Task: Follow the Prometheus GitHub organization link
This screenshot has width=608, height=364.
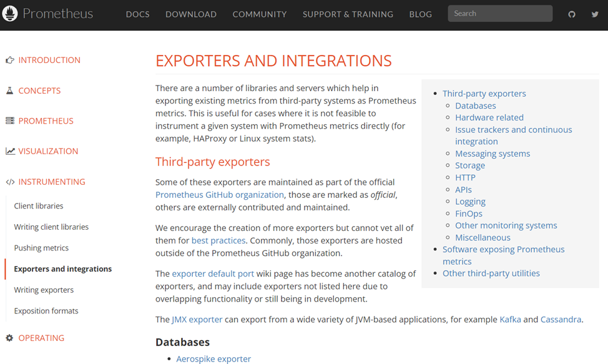Action: click(x=220, y=195)
